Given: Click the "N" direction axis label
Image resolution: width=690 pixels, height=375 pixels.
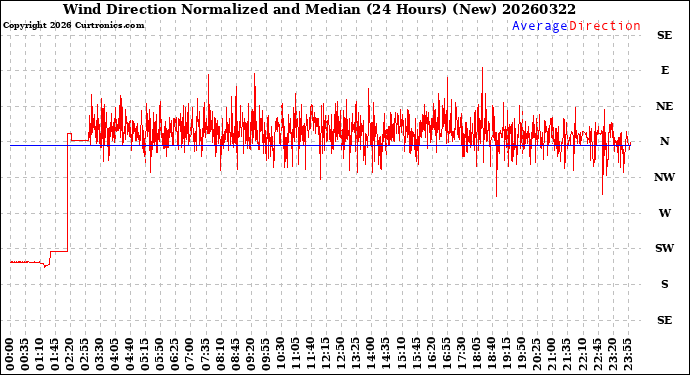Looking at the screenshot, I should (664, 141).
